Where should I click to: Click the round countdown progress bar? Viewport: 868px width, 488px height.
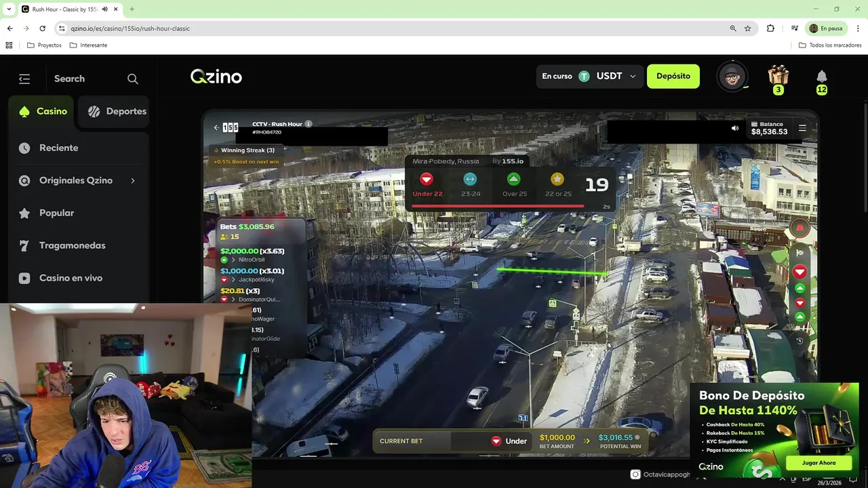pyautogui.click(x=498, y=206)
